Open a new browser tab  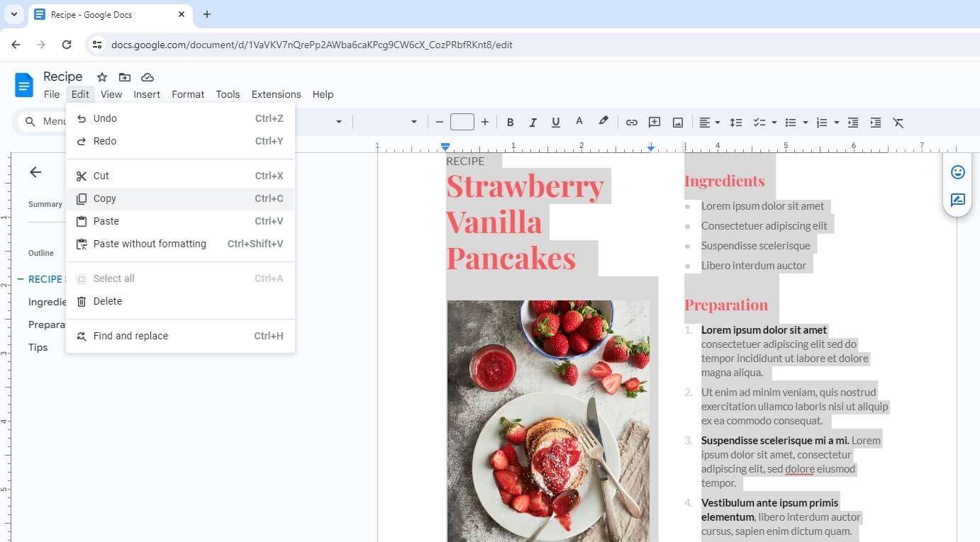(x=207, y=14)
